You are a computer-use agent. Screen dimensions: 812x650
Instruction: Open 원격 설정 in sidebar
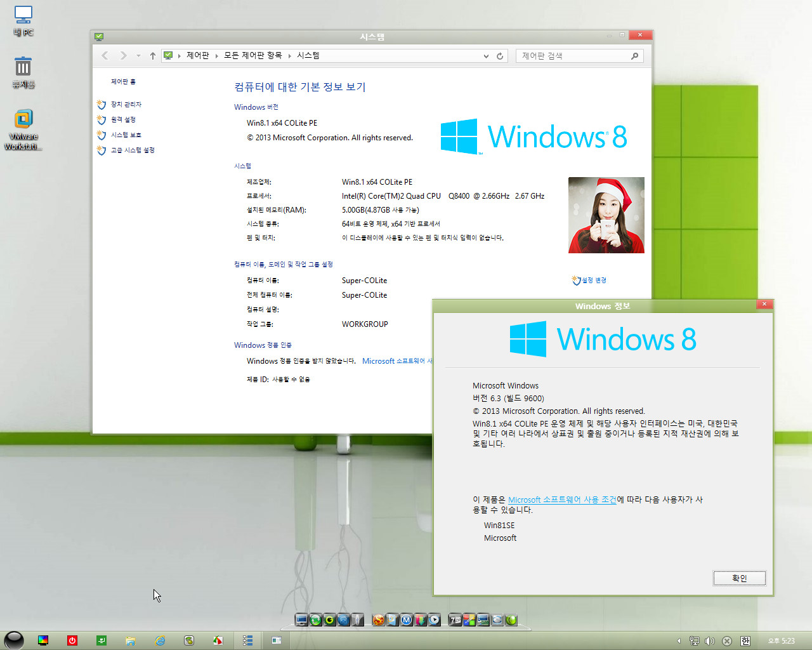coord(123,119)
